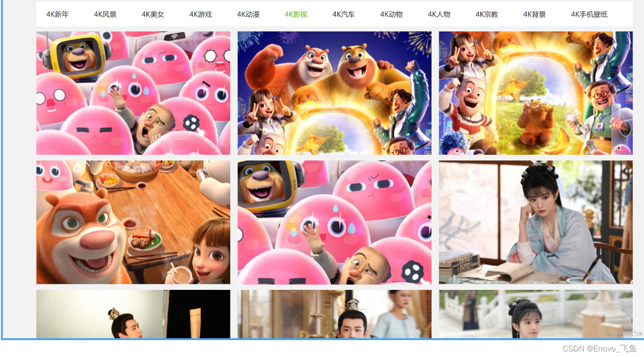Open the 4K手机壁纸 category
644x357 pixels.
click(x=589, y=15)
